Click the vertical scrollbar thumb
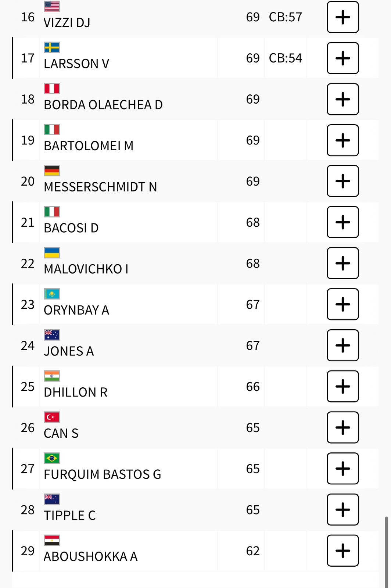 point(386,551)
